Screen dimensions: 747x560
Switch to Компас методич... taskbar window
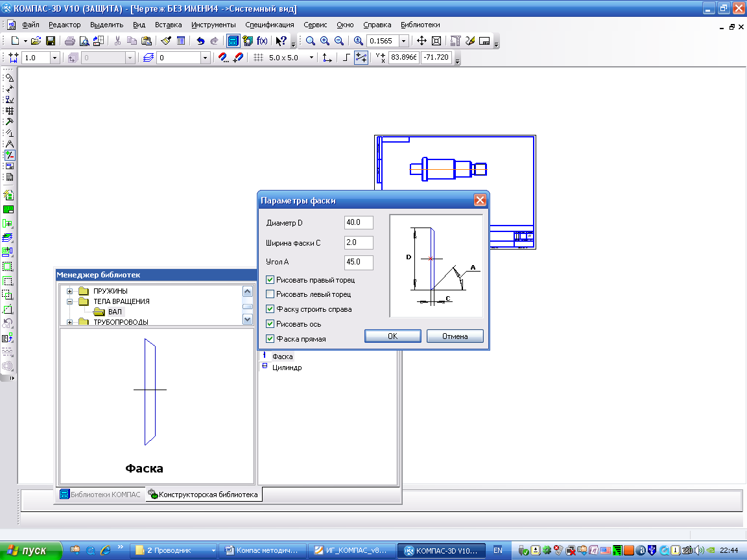pos(262,550)
